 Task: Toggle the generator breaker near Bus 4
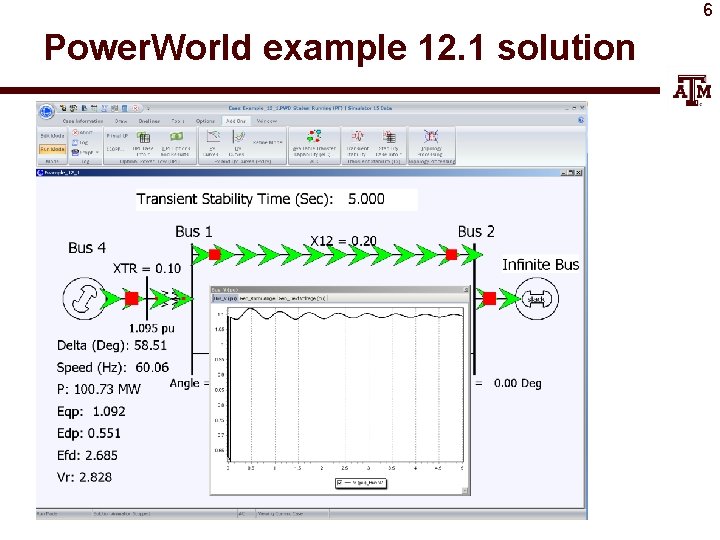pos(132,298)
